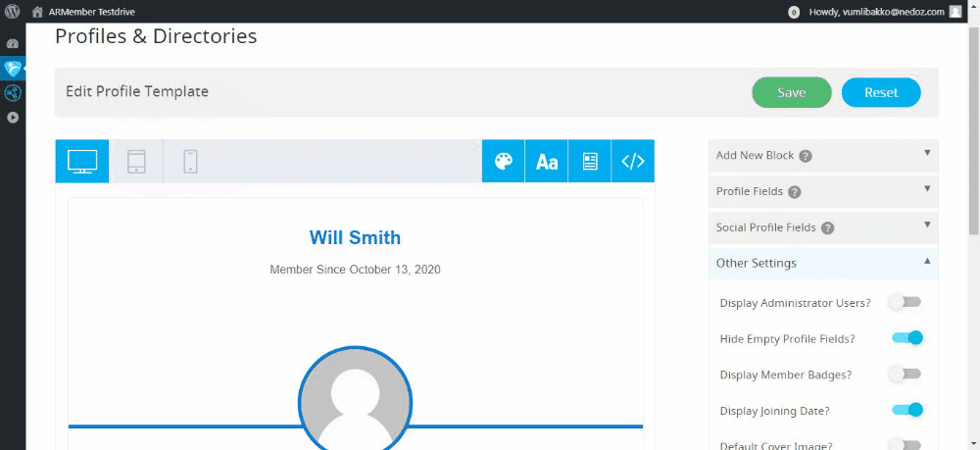Screen dimensions: 980x450
Task: Disable Hide Empty Profile Fields toggle
Action: click(x=907, y=338)
